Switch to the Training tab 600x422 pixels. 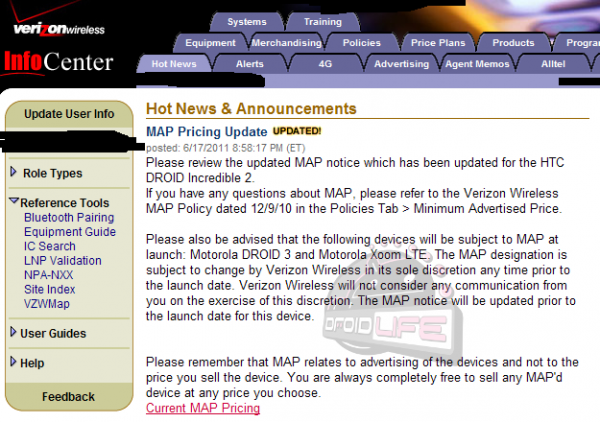(x=322, y=21)
